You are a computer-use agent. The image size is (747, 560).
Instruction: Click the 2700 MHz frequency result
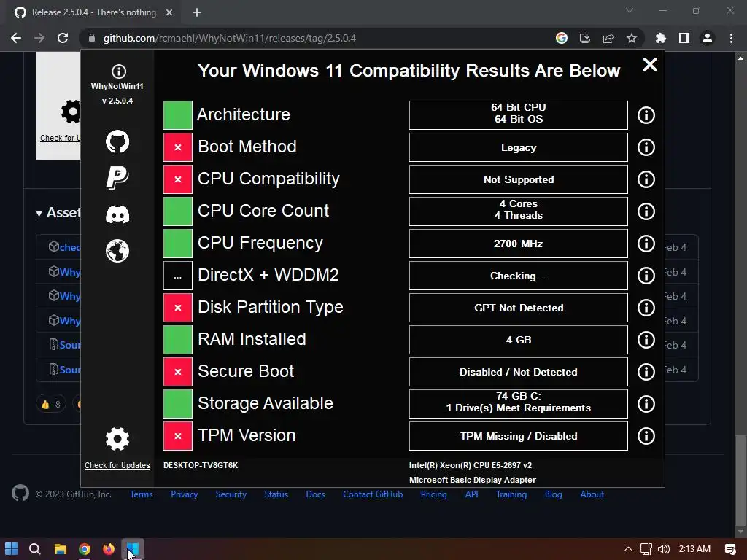click(519, 244)
